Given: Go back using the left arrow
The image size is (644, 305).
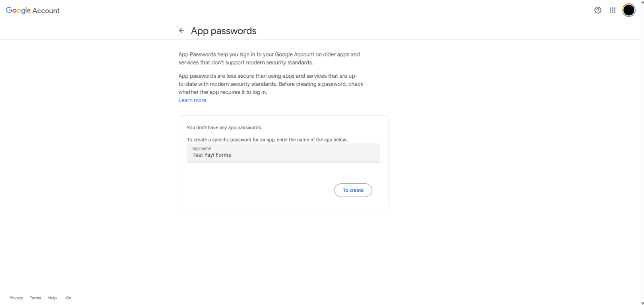Looking at the screenshot, I should [182, 31].
